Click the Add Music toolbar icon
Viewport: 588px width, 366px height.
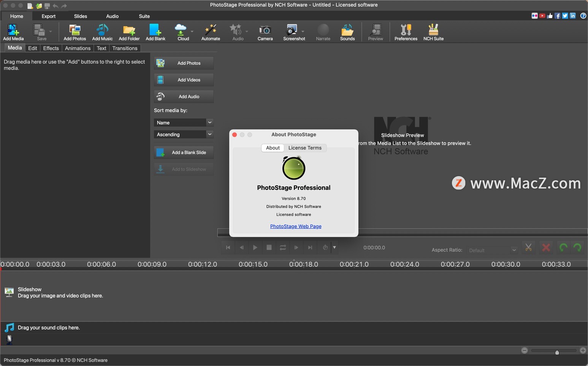pyautogui.click(x=102, y=32)
